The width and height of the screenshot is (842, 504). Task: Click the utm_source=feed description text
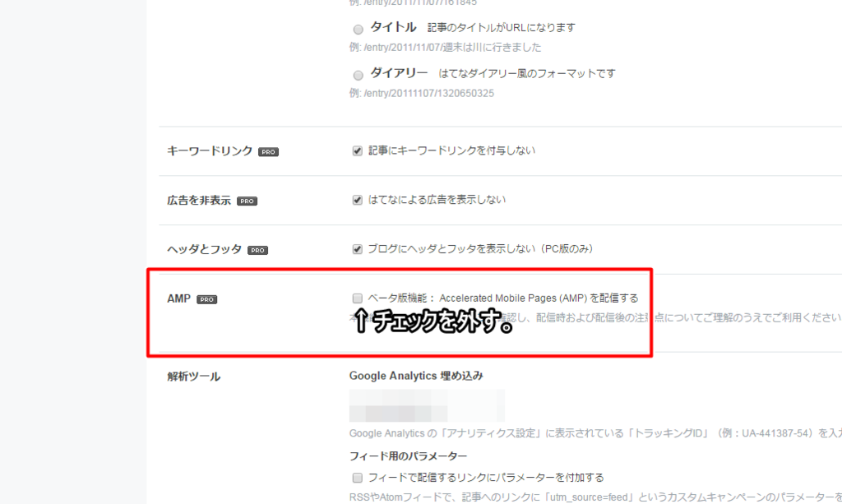tap(595, 497)
